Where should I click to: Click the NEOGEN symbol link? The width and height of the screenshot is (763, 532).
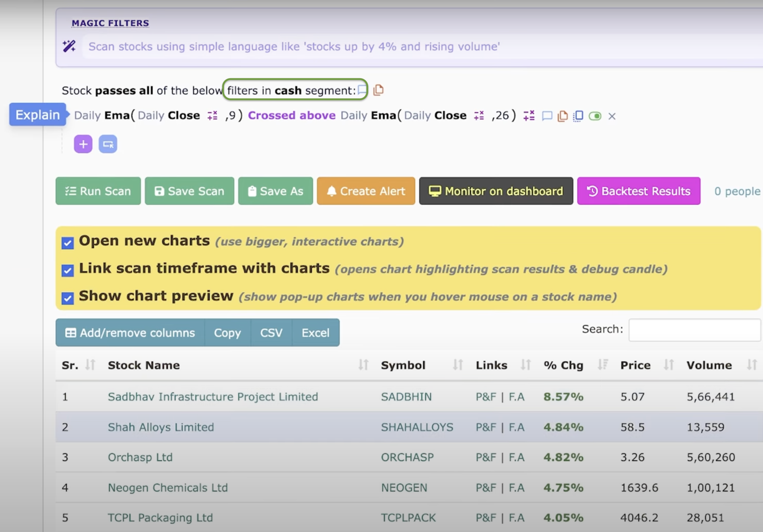(x=404, y=487)
